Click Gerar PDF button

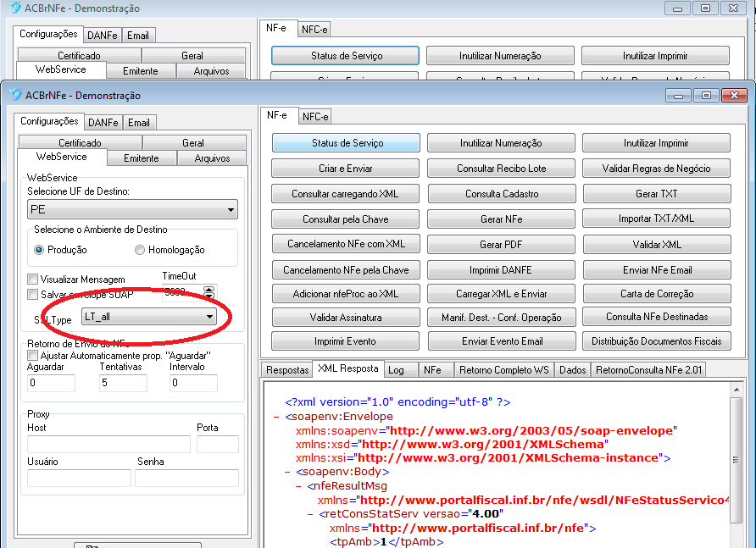coord(502,245)
